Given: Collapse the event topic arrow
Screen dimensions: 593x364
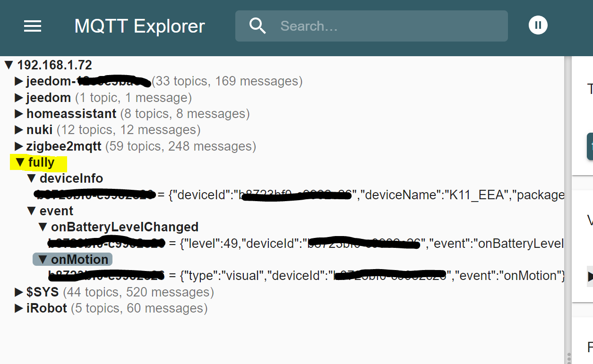Looking at the screenshot, I should (x=32, y=211).
